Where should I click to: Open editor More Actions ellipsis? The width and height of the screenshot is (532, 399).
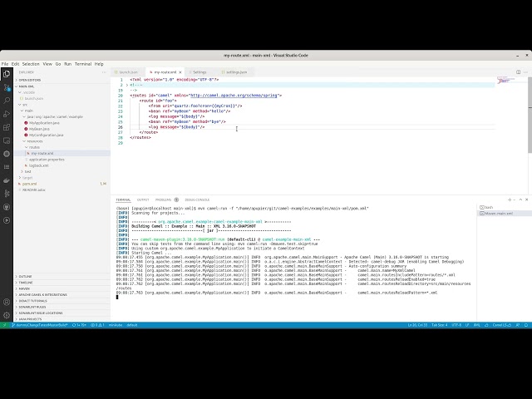coord(525,72)
